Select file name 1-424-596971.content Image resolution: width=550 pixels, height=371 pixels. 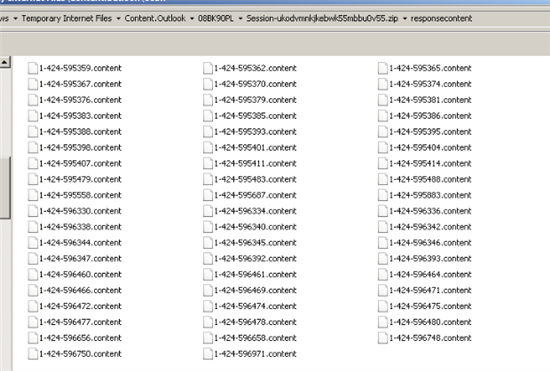pos(255,354)
